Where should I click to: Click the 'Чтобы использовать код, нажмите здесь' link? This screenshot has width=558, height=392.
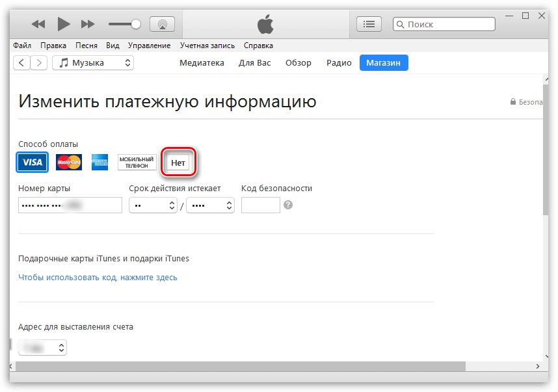tap(98, 278)
